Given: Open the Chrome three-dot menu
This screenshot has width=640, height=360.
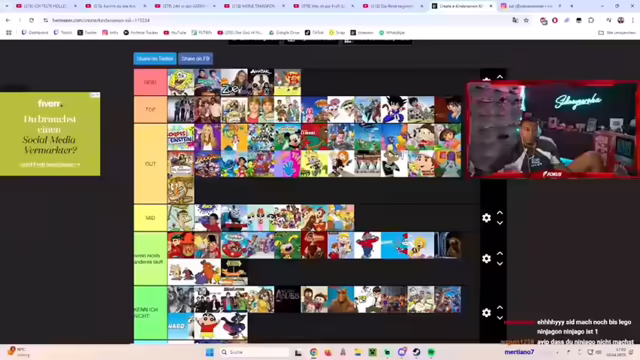Looking at the screenshot, I should click(x=633, y=20).
